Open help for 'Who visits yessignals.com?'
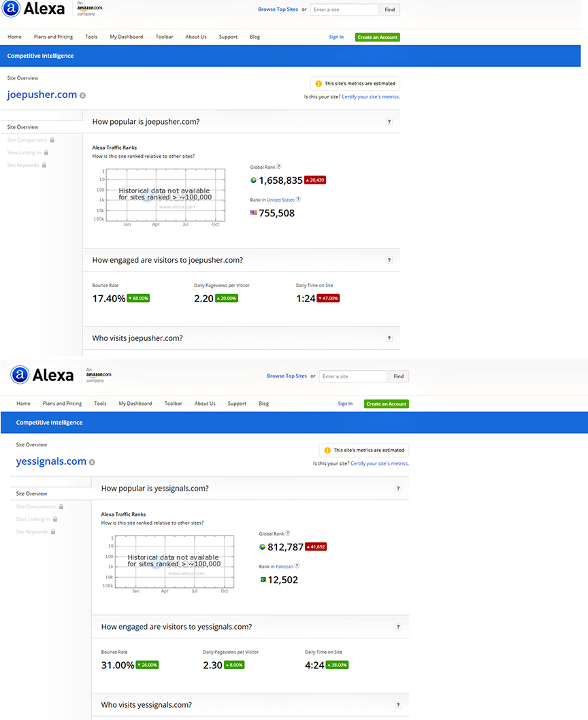This screenshot has width=588, height=720. tap(398, 705)
